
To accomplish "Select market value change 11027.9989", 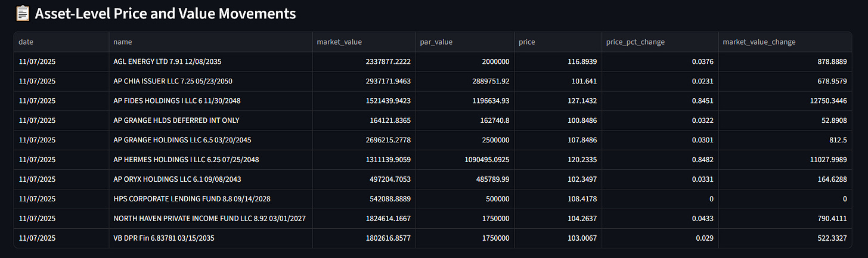I will click(785, 160).
